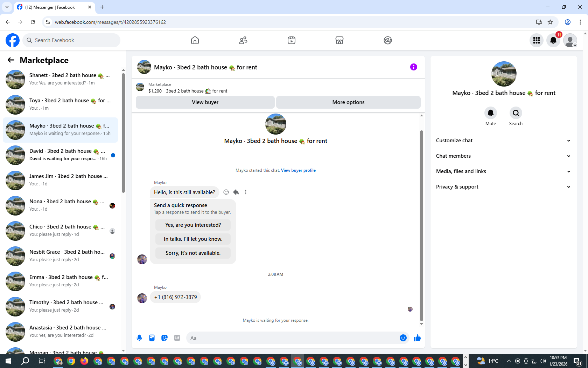Screen dimensions: 588x368
Task: Open the Toya conversation
Action: click(60, 104)
